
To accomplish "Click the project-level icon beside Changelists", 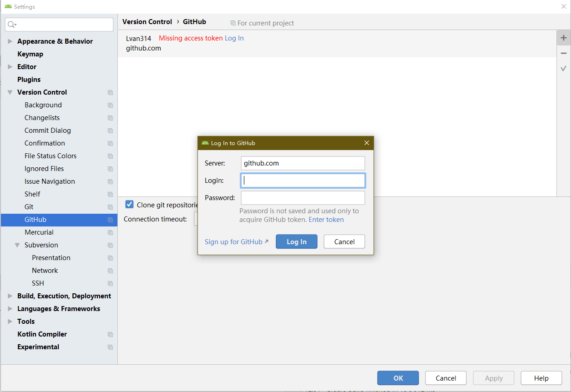I will [x=110, y=118].
